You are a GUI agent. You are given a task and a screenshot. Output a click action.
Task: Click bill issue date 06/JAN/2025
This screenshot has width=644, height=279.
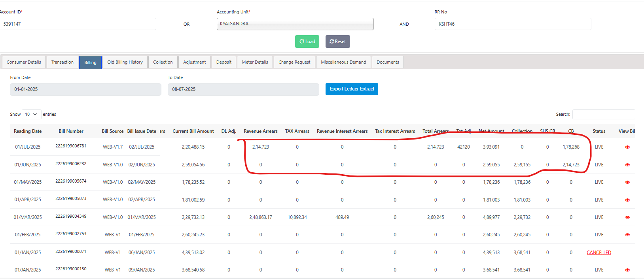[x=142, y=253]
